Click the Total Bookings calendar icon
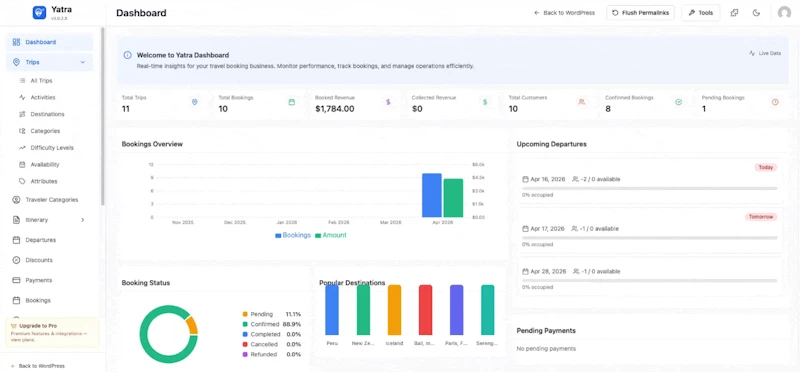 (292, 102)
